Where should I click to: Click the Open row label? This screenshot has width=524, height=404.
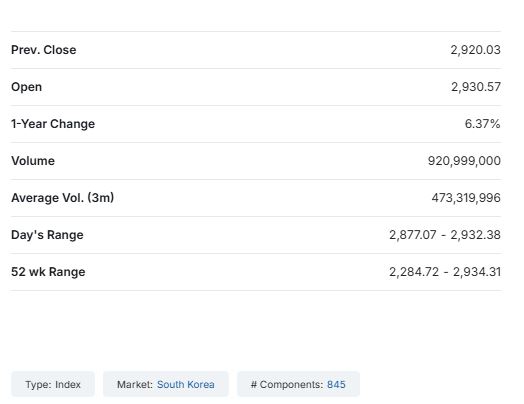[x=26, y=87]
